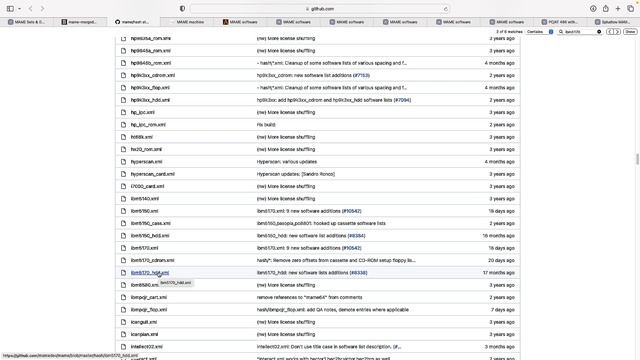Switch to the 'mame-merged' tab
This screenshot has height=360, width=640.
click(80, 22)
